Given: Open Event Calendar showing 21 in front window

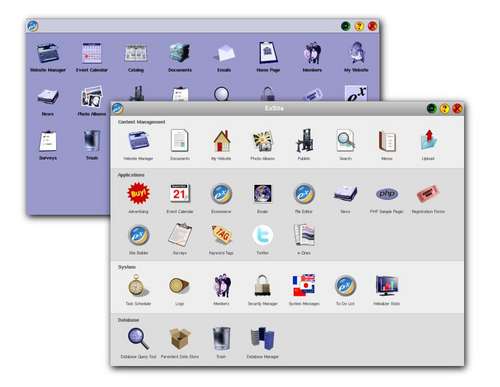Looking at the screenshot, I should click(180, 194).
